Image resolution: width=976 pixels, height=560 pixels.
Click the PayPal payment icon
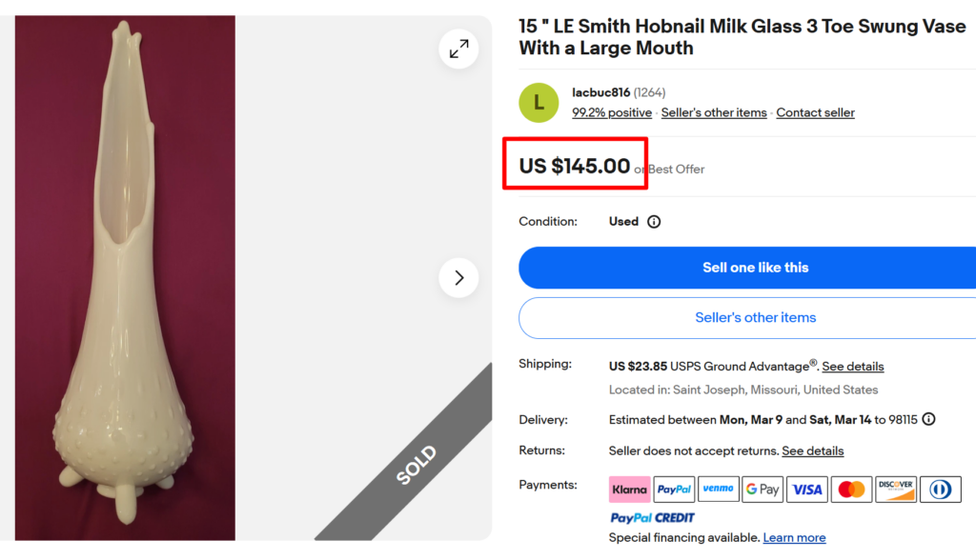(x=674, y=489)
